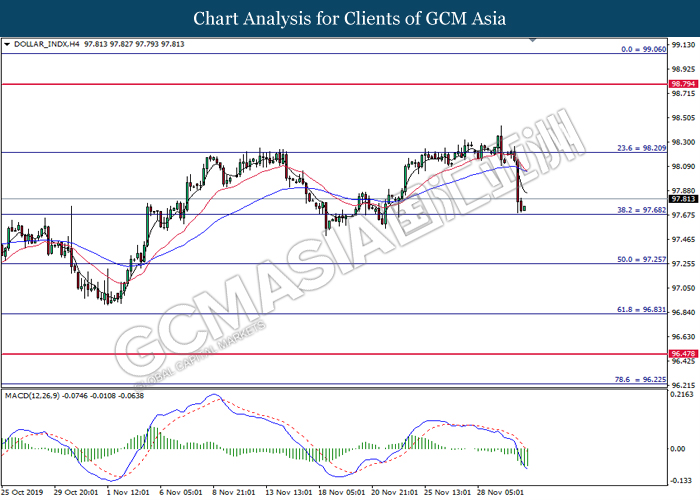Select the DOLLAR_INDX.H4 symbol label

[45, 44]
